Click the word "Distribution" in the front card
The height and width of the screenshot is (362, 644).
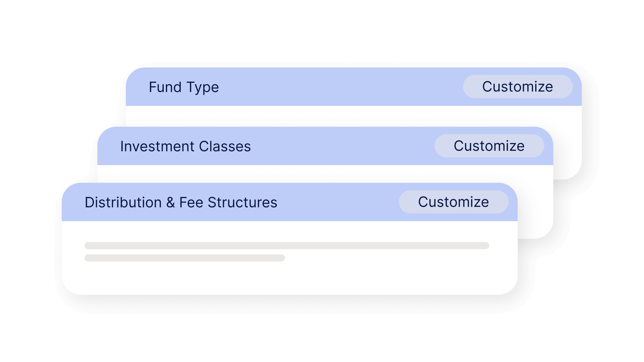[x=123, y=202]
